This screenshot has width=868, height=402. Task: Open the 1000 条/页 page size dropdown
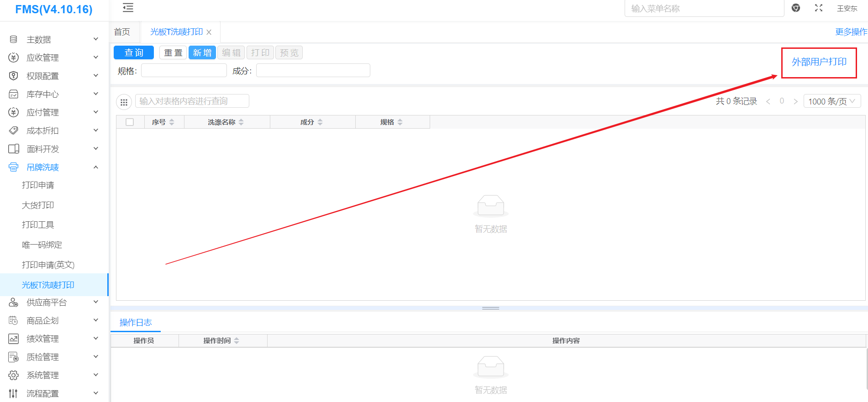click(x=831, y=101)
